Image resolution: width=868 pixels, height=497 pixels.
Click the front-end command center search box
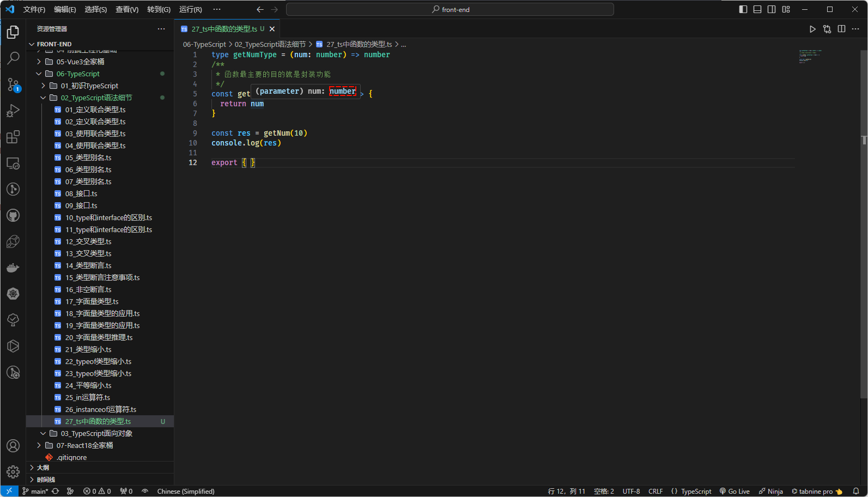pyautogui.click(x=450, y=9)
